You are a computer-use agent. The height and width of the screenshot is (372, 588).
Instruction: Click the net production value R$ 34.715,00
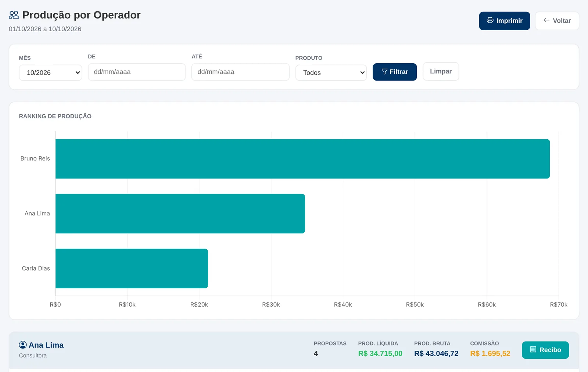(380, 353)
